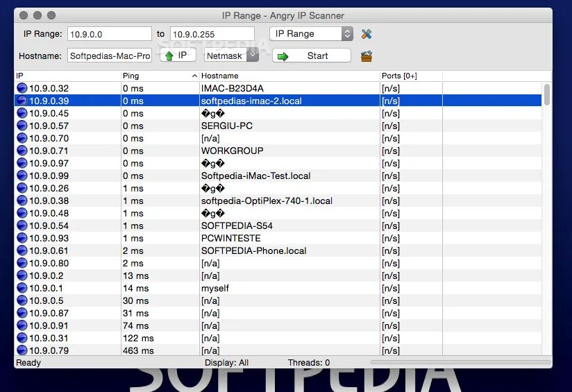Select hostname SOFTPEDIA-S54
This screenshot has height=392, width=572.
(x=237, y=225)
